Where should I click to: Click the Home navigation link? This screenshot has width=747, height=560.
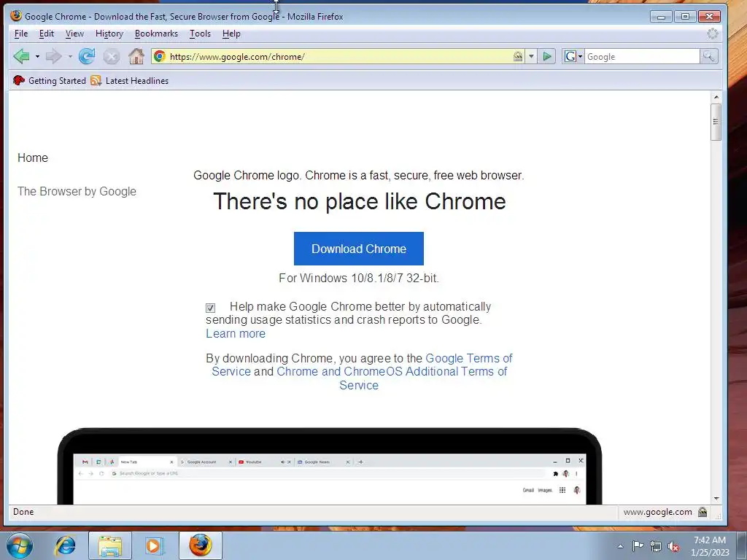point(33,158)
